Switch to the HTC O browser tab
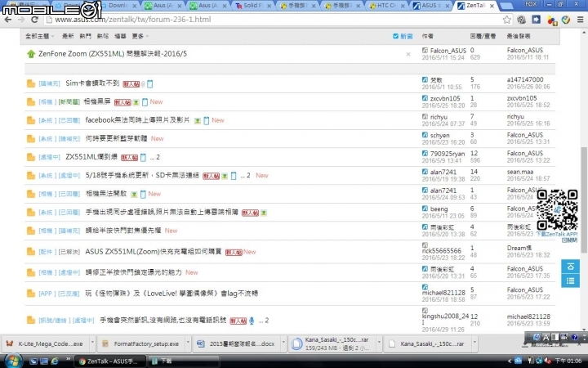Image resolution: width=588 pixels, height=368 pixels. (386, 6)
